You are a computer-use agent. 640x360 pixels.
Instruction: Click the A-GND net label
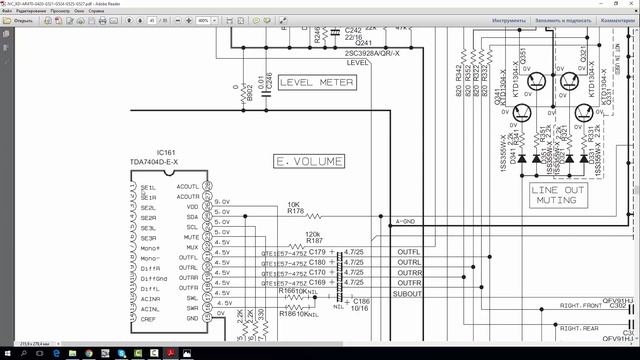pos(405,222)
